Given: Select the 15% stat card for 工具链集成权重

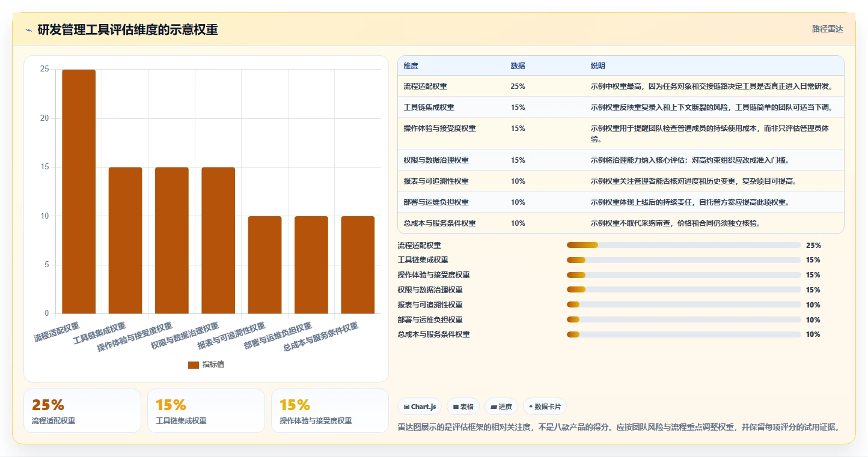Looking at the screenshot, I should pos(206,411).
